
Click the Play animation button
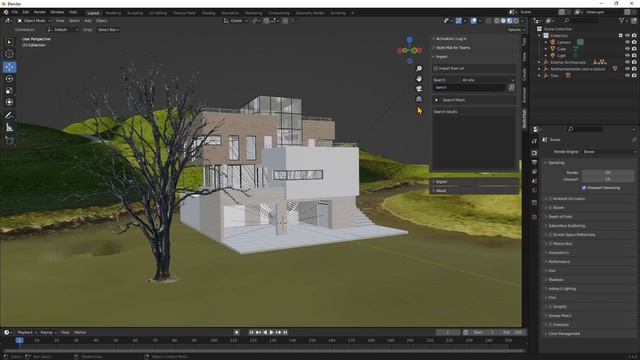(x=271, y=332)
